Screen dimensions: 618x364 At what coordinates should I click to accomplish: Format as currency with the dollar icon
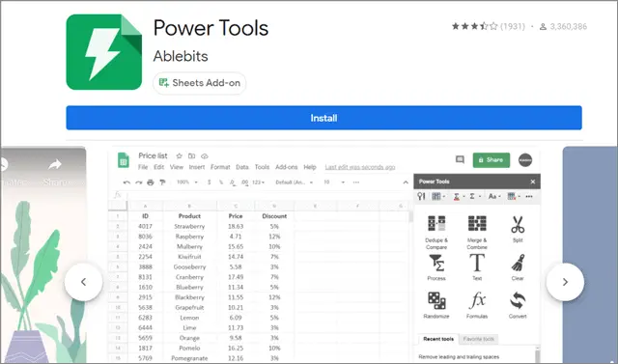209,182
